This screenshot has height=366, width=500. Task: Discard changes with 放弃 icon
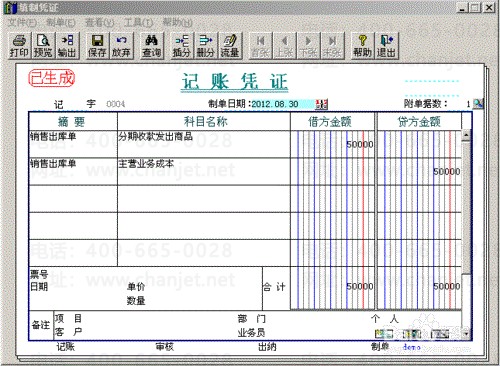coord(121,46)
